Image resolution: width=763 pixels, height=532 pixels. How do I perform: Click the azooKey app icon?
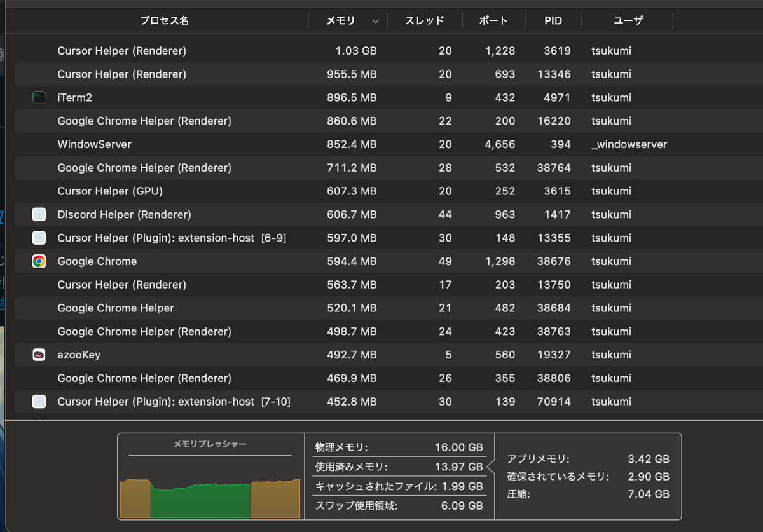[39, 355]
